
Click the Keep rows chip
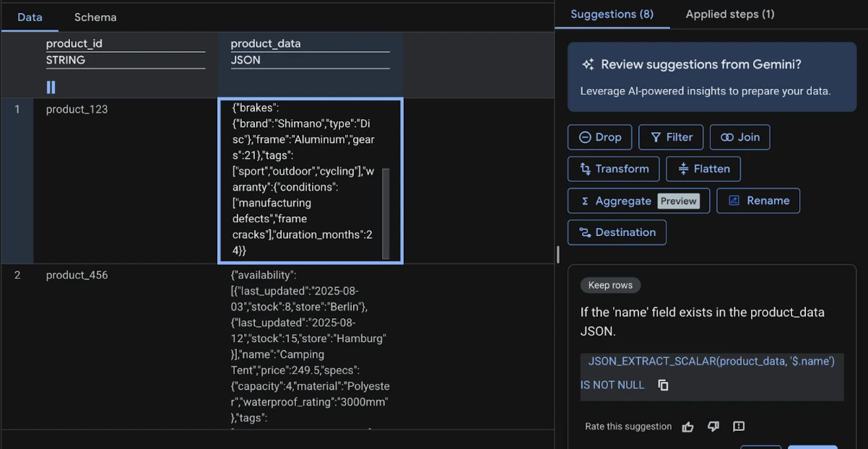pos(610,285)
